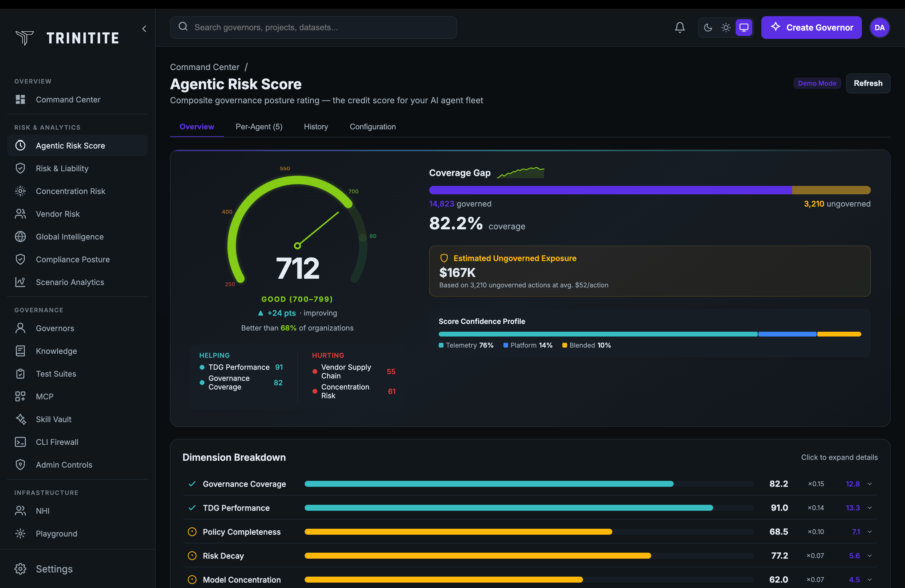Collapse the sidebar with the chevron
The image size is (905, 588).
click(x=144, y=28)
